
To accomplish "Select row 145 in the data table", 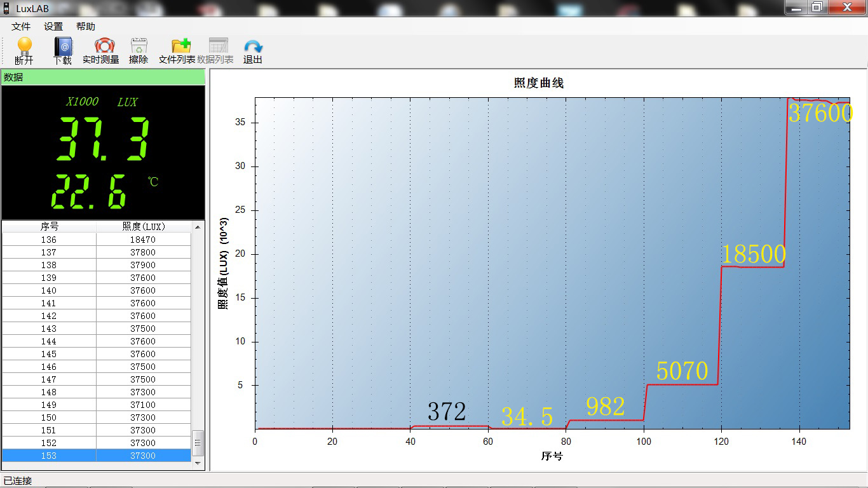I will click(97, 354).
